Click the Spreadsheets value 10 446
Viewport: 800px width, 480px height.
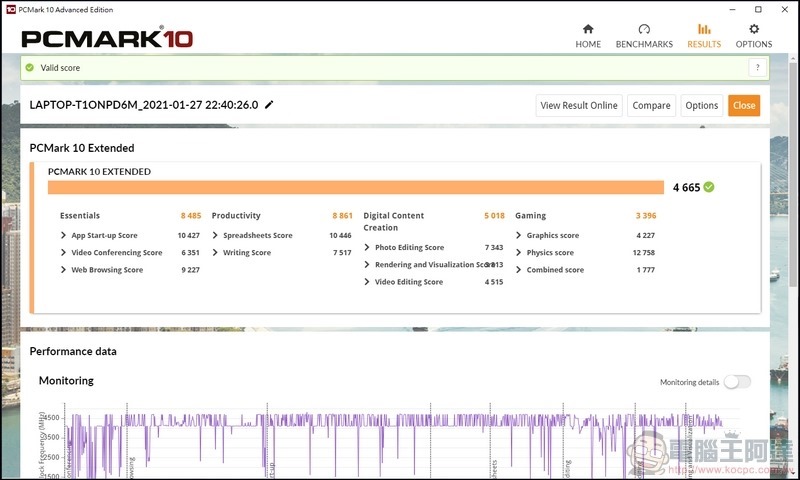click(x=340, y=235)
